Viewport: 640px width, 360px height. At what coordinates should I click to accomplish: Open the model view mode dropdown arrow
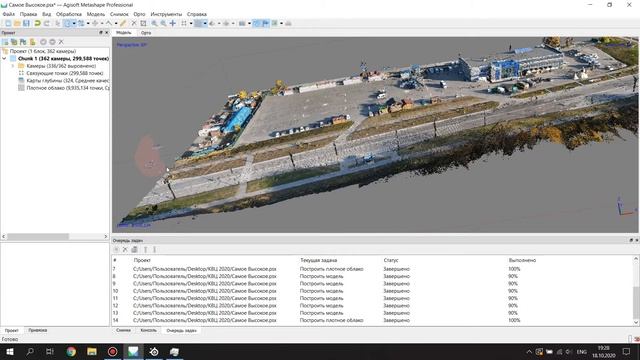pyautogui.click(x=219, y=24)
